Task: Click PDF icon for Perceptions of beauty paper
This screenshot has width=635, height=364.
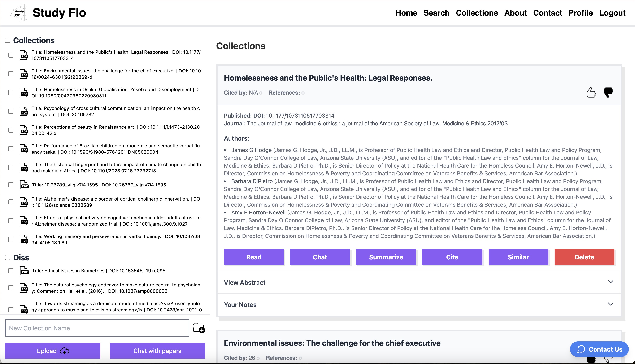Action: click(x=24, y=130)
